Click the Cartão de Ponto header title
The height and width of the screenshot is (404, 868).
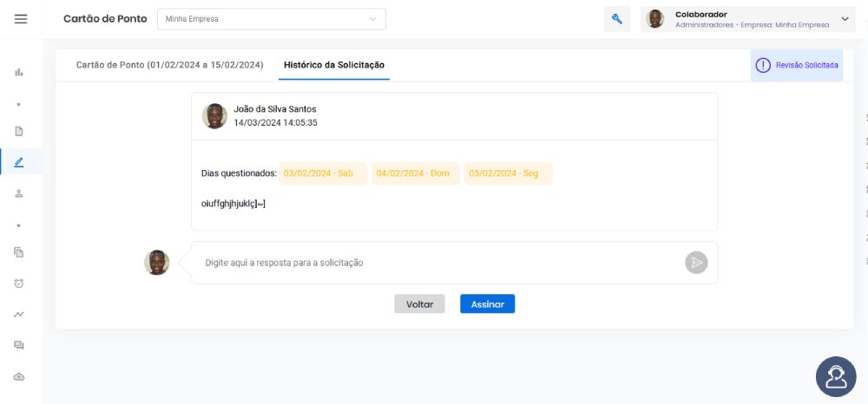105,19
